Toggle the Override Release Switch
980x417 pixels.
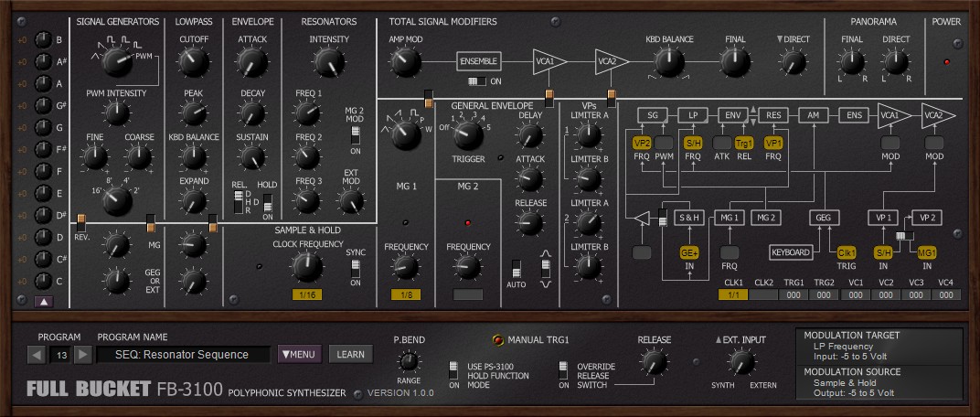564,370
